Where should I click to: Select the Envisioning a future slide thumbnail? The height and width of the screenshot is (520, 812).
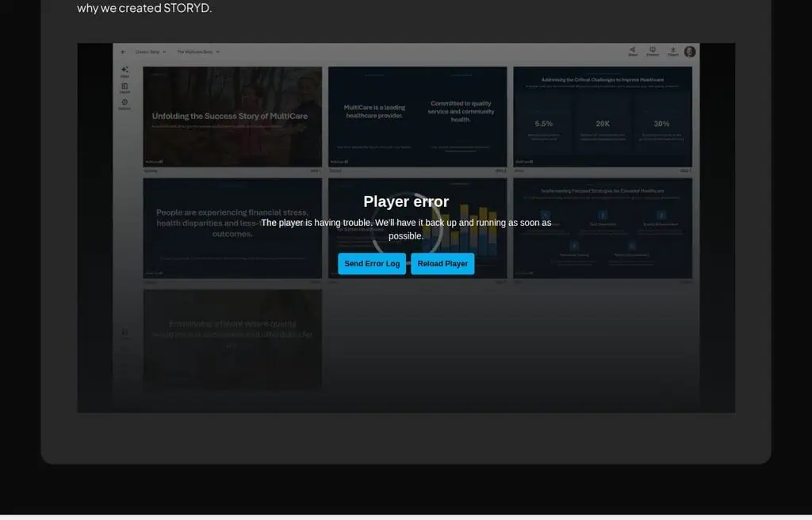point(232,339)
